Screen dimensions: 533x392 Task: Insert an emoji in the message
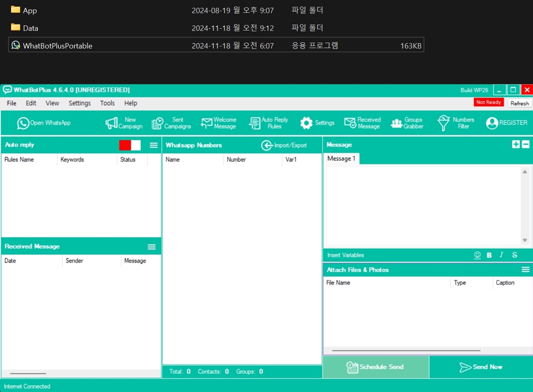[477, 255]
